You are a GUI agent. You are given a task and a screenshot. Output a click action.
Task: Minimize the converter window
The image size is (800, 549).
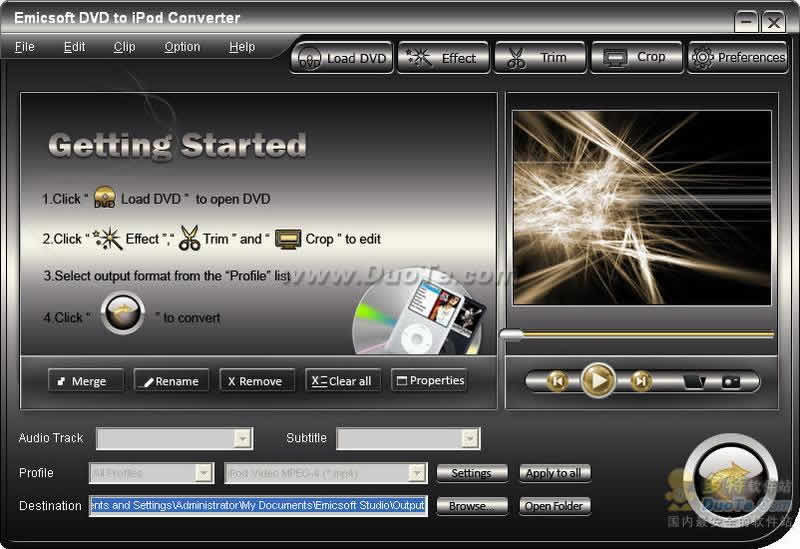pos(745,21)
